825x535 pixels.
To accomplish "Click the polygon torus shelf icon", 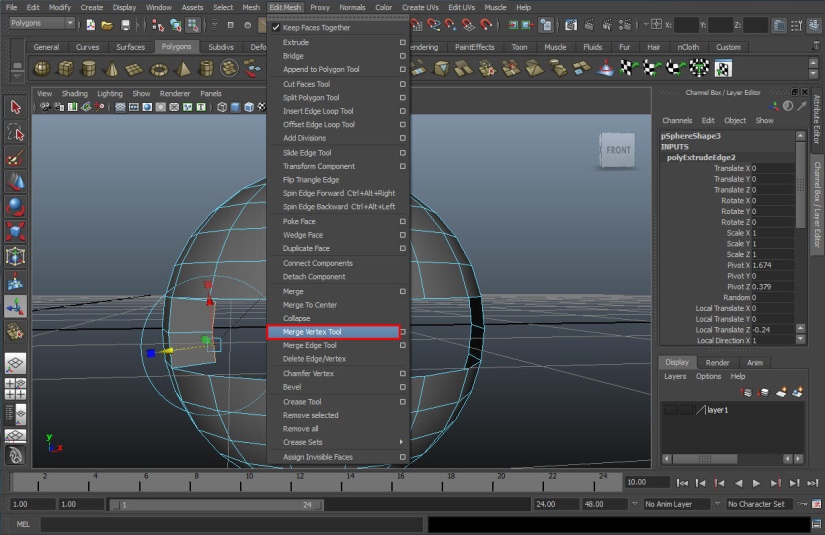I will (159, 68).
